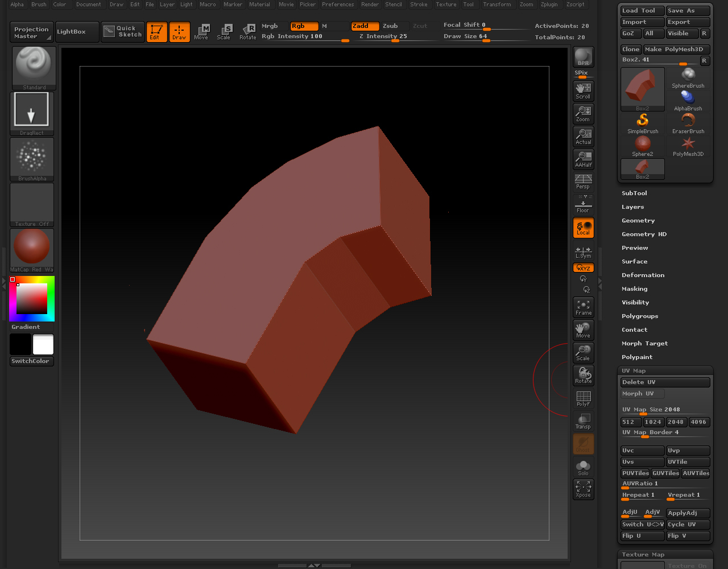Click the MatCap Red Wax material thumbnail
The width and height of the screenshot is (728, 569).
(x=32, y=248)
